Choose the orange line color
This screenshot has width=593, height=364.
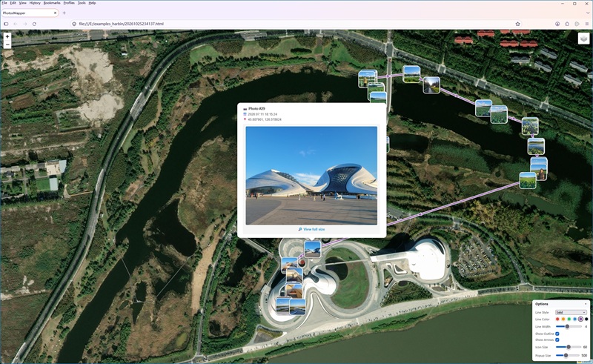point(563,320)
